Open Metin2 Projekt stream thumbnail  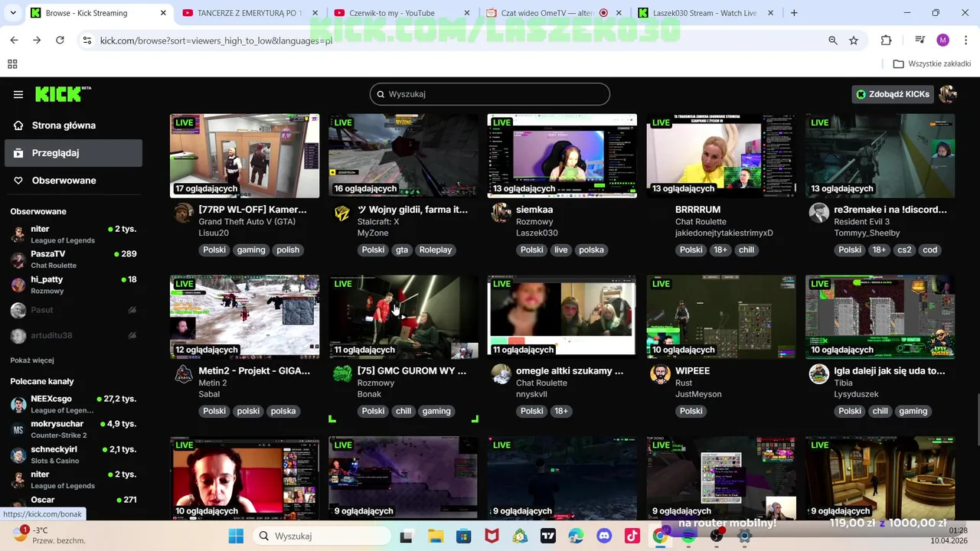pyautogui.click(x=244, y=318)
